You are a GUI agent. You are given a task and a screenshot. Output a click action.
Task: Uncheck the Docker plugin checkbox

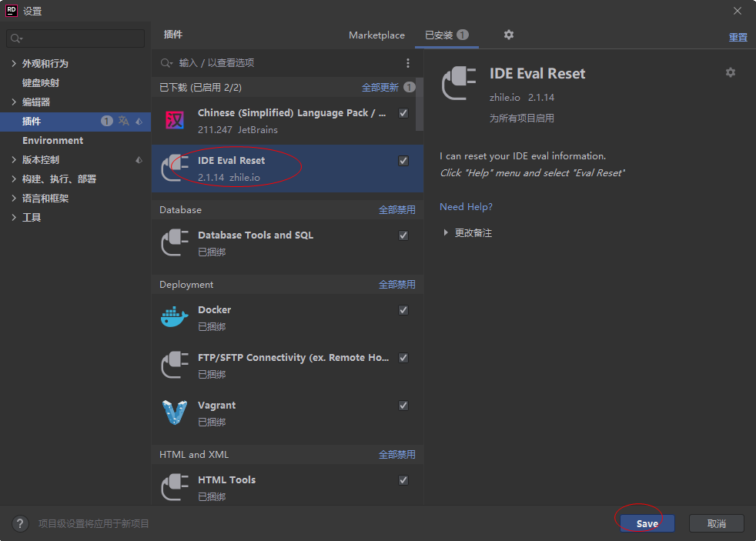tap(403, 310)
